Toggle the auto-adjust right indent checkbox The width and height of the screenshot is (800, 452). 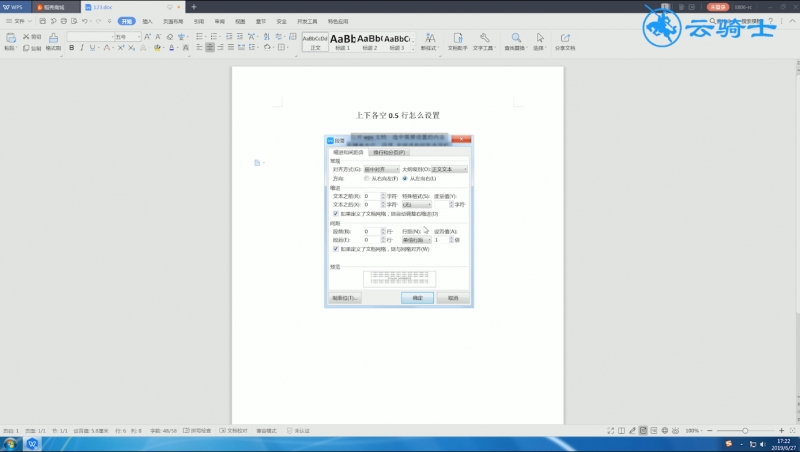point(336,214)
